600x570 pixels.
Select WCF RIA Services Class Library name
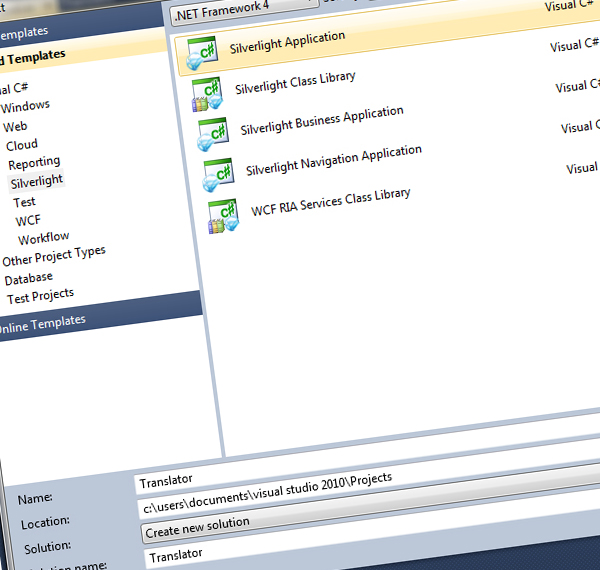(x=331, y=202)
